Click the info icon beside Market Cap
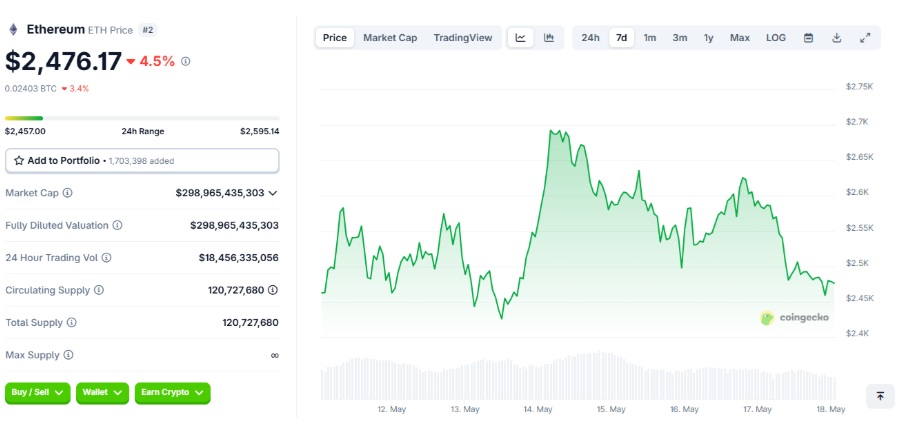The image size is (902, 430). click(68, 193)
